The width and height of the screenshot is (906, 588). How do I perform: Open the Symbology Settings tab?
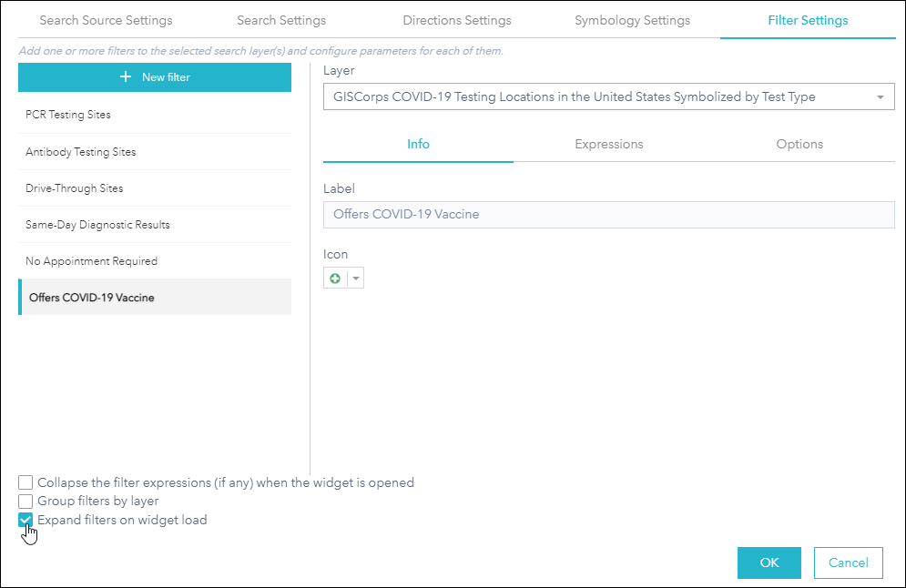[x=632, y=20]
